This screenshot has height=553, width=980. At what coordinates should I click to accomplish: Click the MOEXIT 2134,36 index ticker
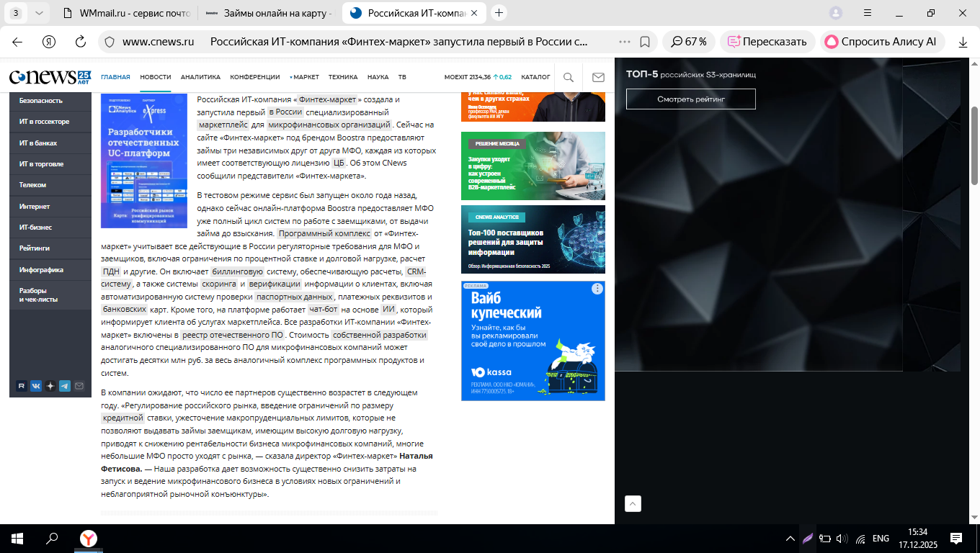[478, 77]
